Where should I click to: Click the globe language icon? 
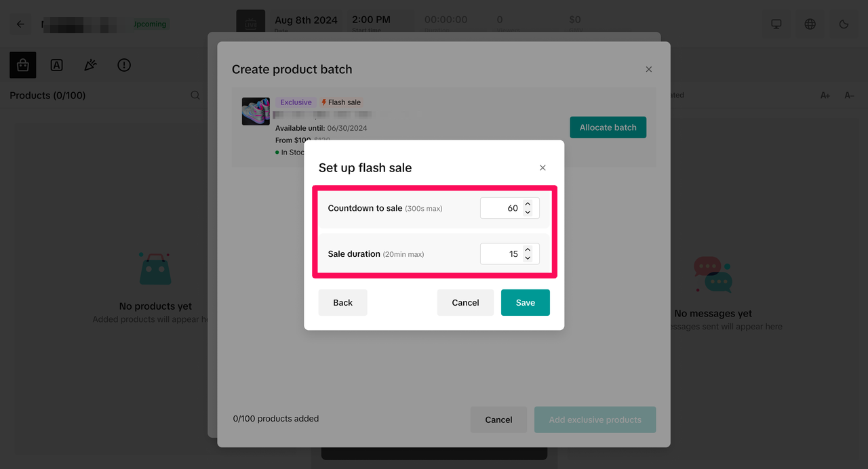pyautogui.click(x=810, y=24)
